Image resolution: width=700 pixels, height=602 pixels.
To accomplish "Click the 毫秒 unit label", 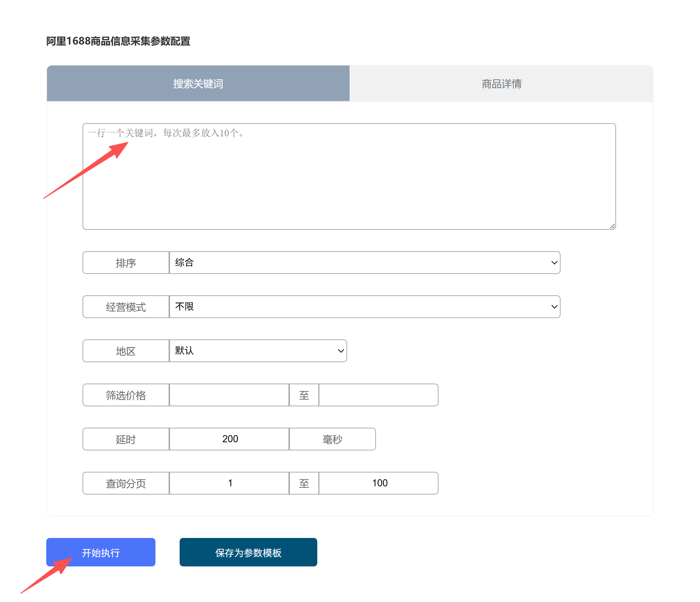I will (333, 439).
